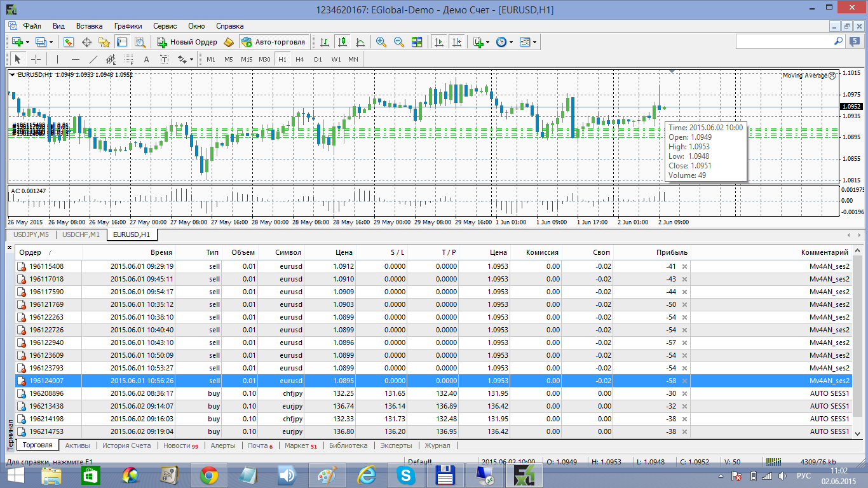Open the chart periods clock dropdown
The width and height of the screenshot is (868, 488).
504,42
